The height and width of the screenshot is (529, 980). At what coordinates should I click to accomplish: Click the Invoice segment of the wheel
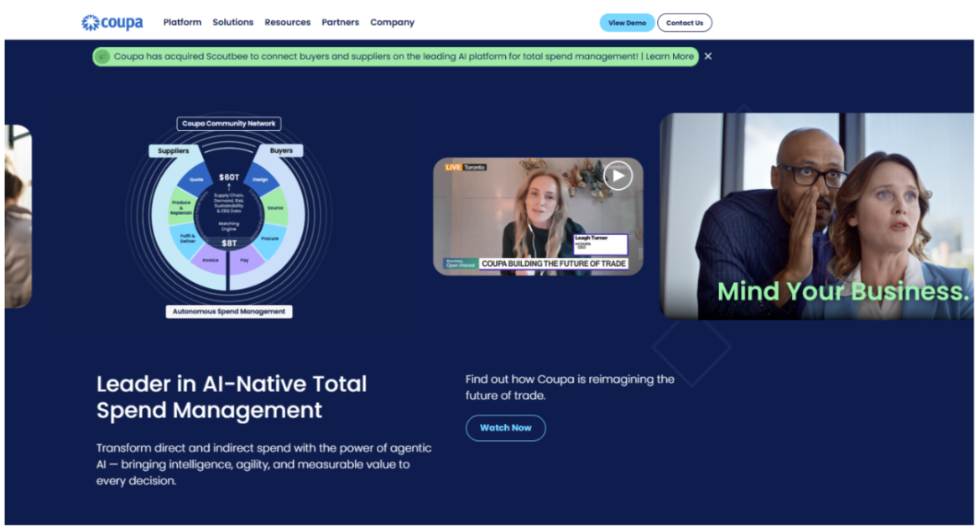210,261
